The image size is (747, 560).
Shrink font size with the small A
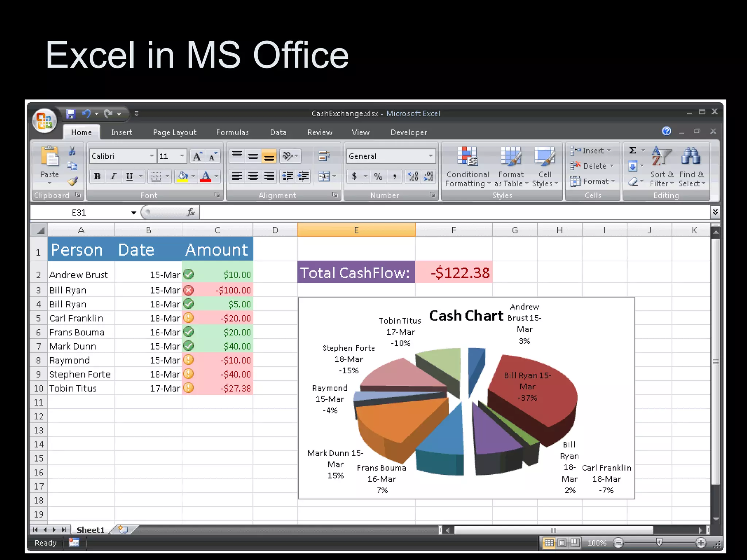pos(213,156)
